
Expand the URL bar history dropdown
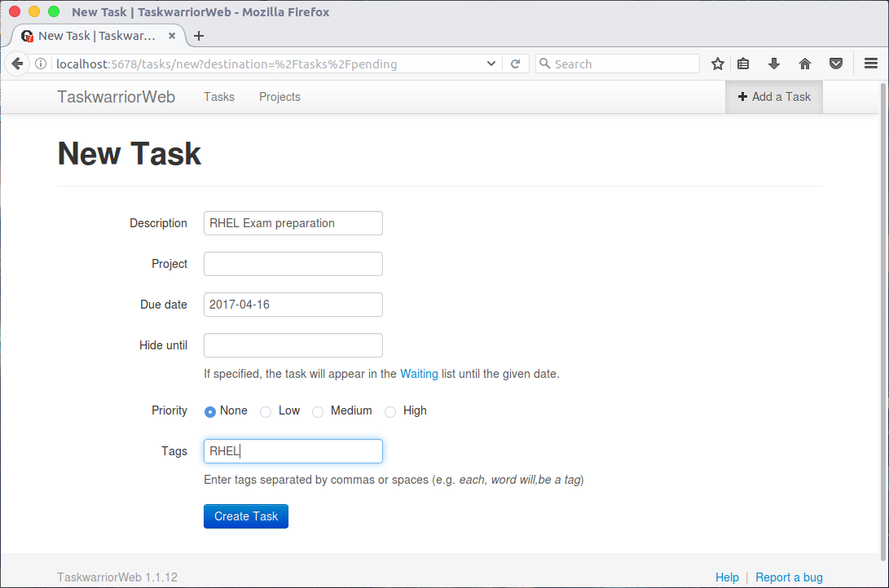pyautogui.click(x=491, y=64)
